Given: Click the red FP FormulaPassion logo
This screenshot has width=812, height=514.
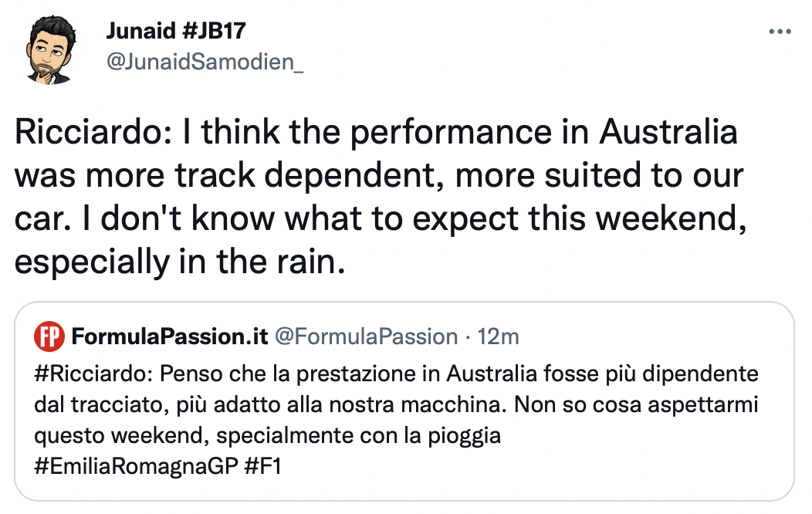Looking at the screenshot, I should [49, 336].
